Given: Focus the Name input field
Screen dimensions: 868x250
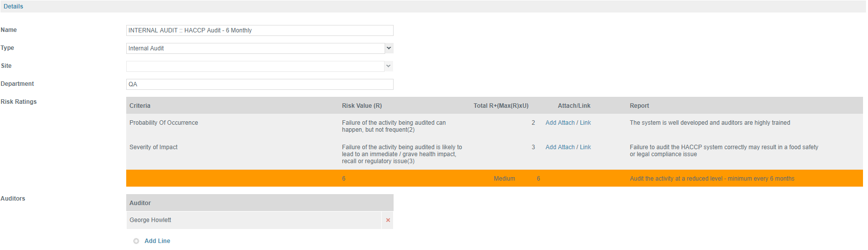Looking at the screenshot, I should (x=260, y=30).
